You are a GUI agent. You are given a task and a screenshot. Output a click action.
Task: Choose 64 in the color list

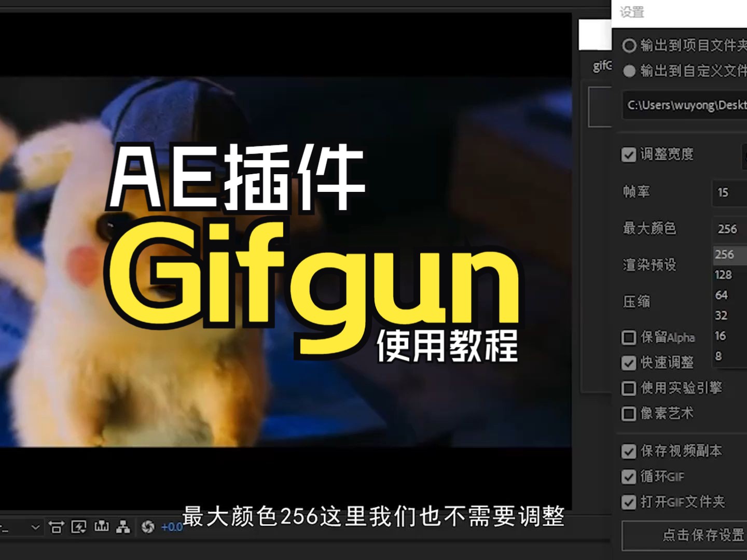pos(730,295)
